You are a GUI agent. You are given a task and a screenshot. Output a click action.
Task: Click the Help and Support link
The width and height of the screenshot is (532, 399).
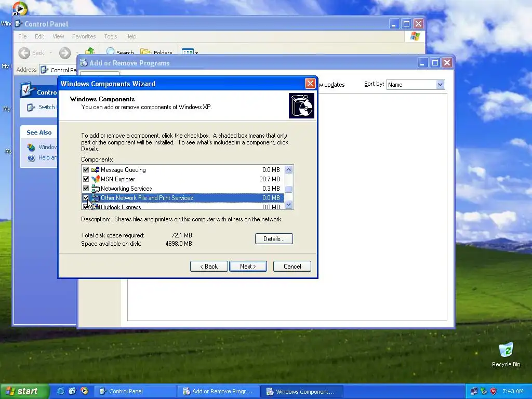tap(48, 157)
